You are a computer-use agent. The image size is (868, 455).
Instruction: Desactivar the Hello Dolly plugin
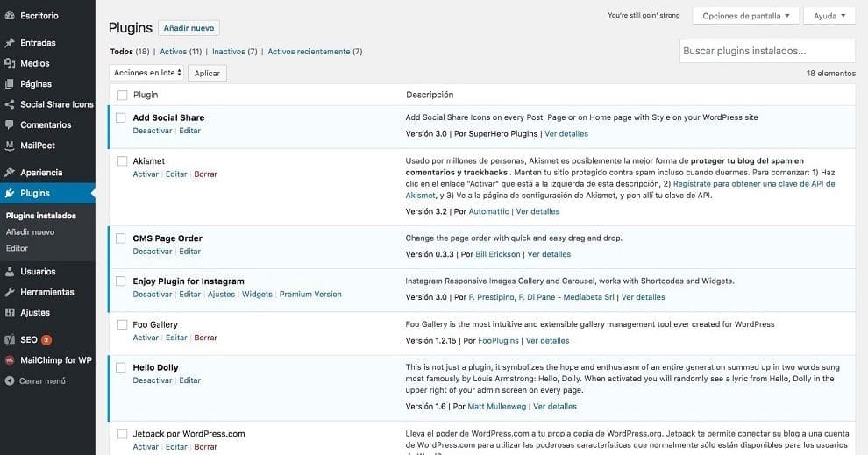click(153, 380)
